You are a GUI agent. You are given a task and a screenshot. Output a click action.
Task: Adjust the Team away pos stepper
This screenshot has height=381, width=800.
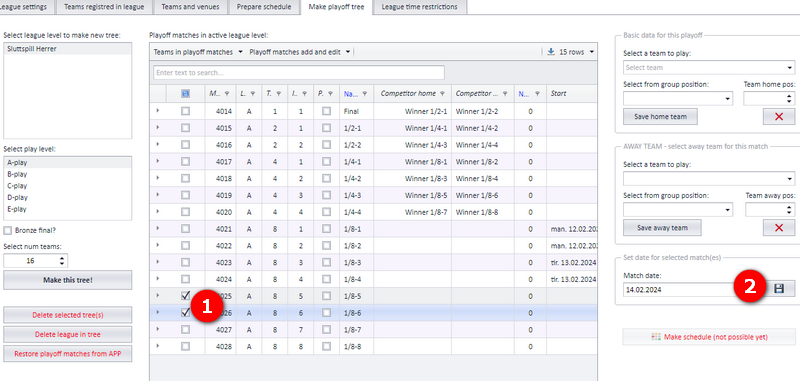pyautogui.click(x=790, y=210)
